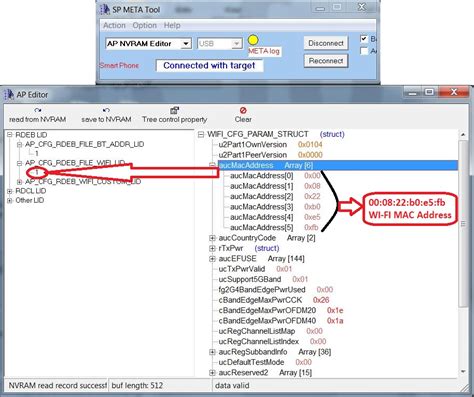474x397 pixels.
Task: Click the NVRAM read record status text
Action: click(x=57, y=386)
